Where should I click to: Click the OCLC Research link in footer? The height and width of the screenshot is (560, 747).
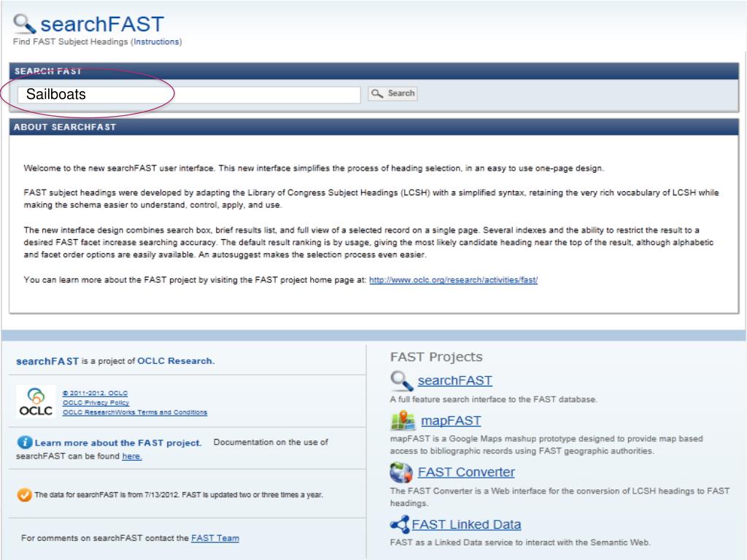176,361
